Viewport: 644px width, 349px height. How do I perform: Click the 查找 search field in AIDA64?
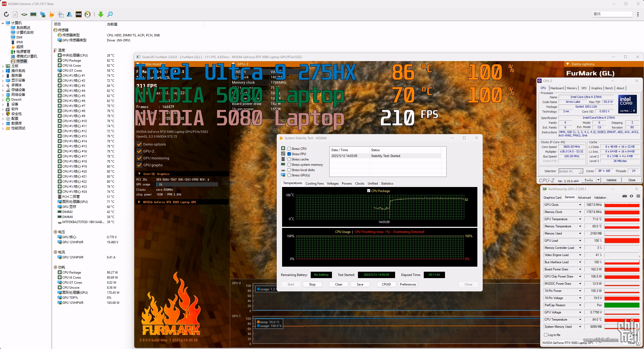tap(612, 14)
